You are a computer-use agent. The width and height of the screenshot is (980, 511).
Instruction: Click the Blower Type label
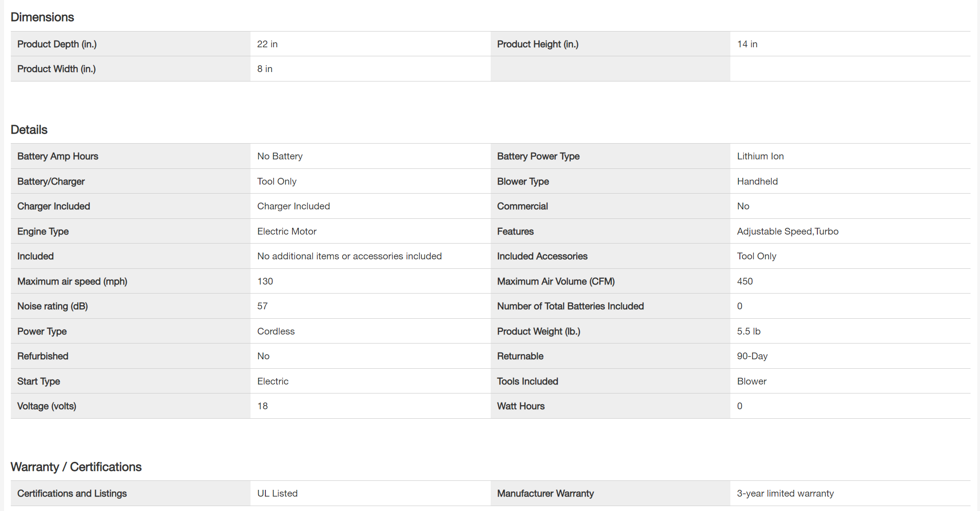pyautogui.click(x=523, y=181)
